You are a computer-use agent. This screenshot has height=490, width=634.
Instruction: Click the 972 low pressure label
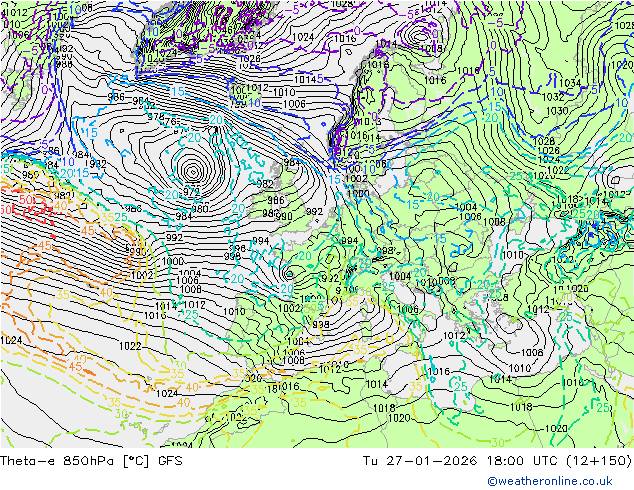click(191, 191)
